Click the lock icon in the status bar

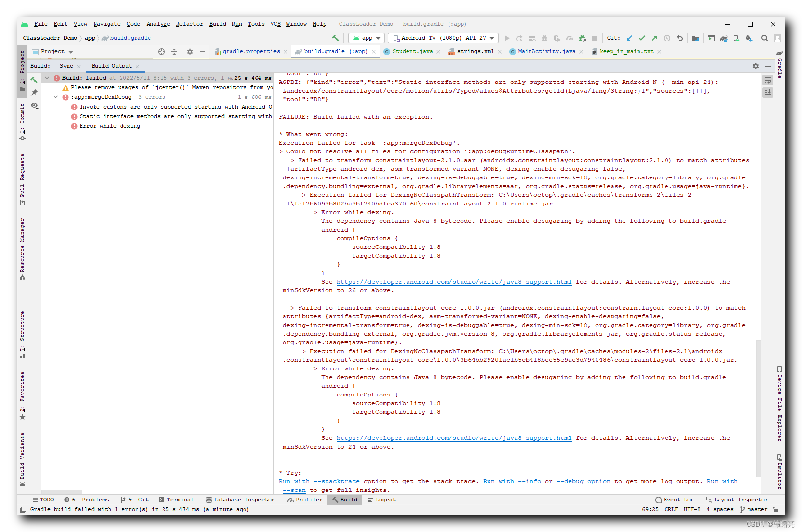775,509
